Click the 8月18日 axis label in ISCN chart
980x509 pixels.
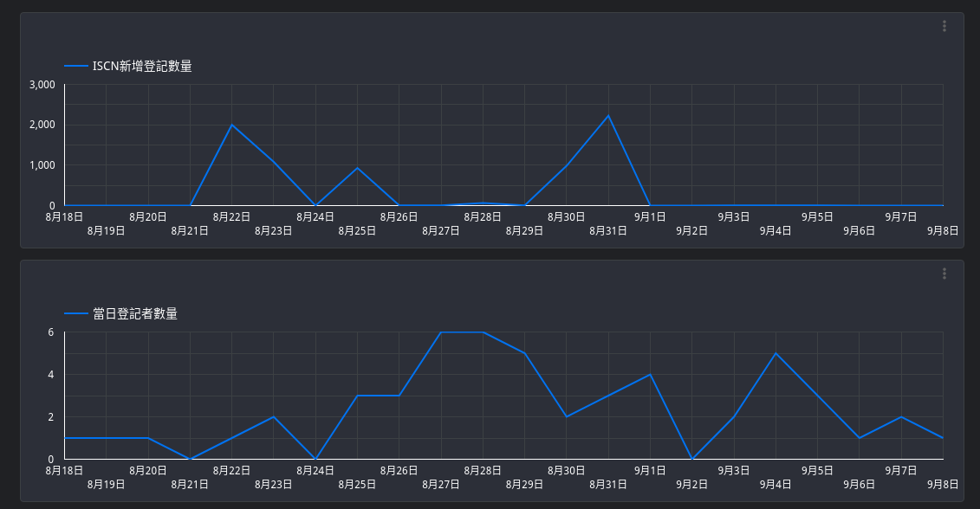tap(64, 216)
